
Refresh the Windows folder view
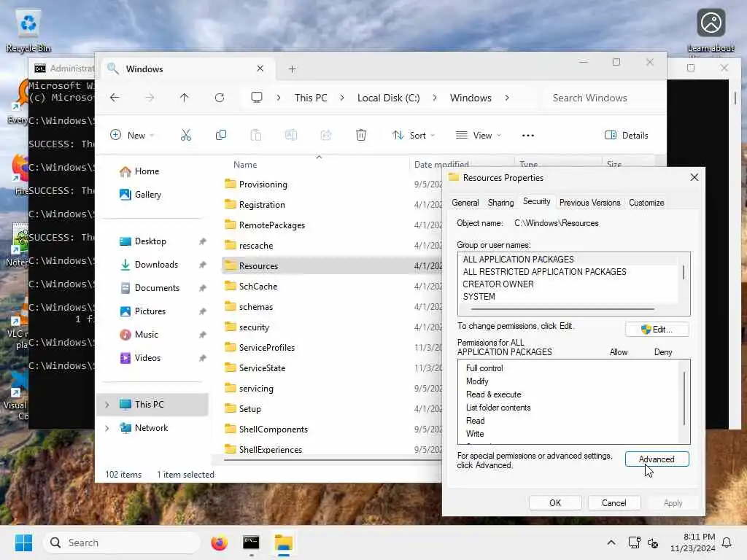[x=219, y=98]
